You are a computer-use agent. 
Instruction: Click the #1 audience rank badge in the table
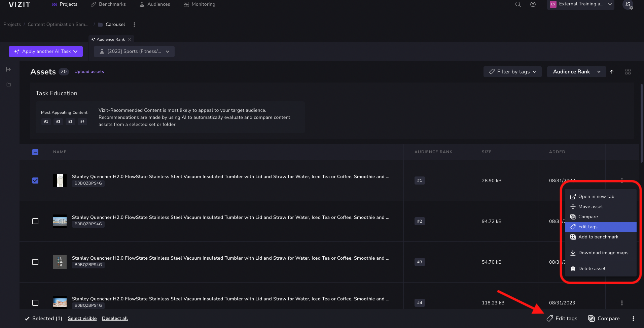420,181
